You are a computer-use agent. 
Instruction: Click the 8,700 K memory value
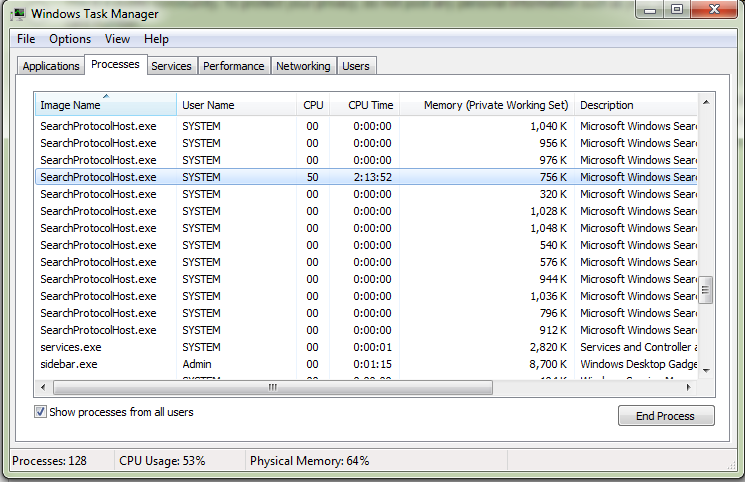[x=548, y=364]
